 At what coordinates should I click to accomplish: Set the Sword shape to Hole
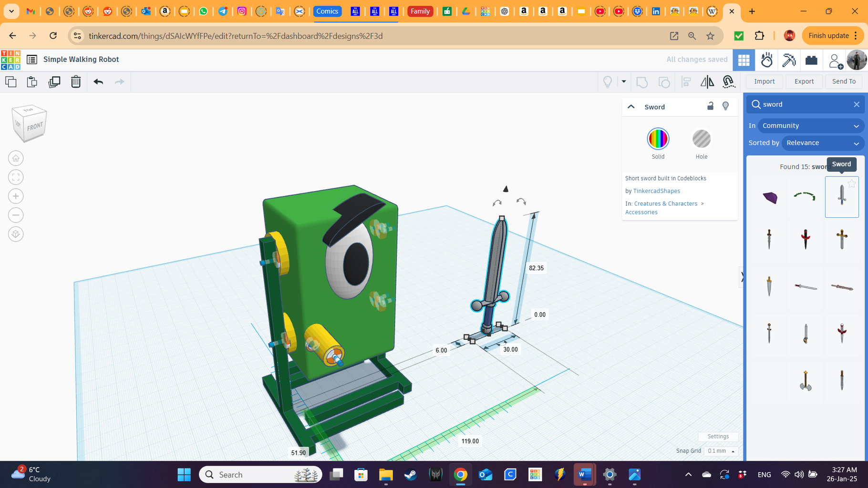point(701,139)
